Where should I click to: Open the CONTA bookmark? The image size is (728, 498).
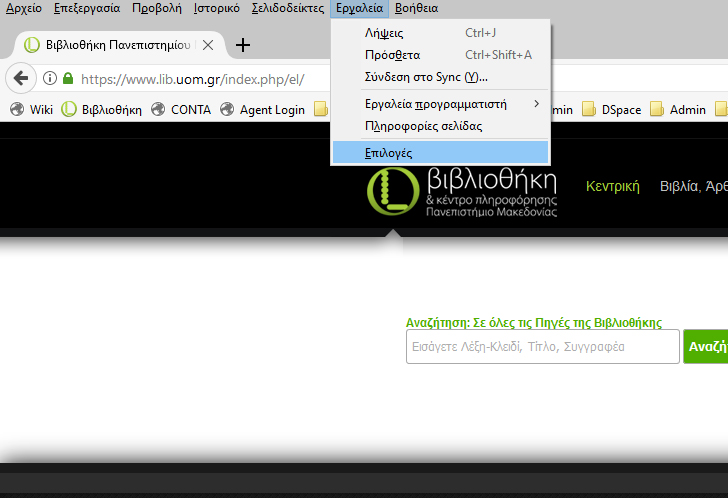tap(181, 110)
